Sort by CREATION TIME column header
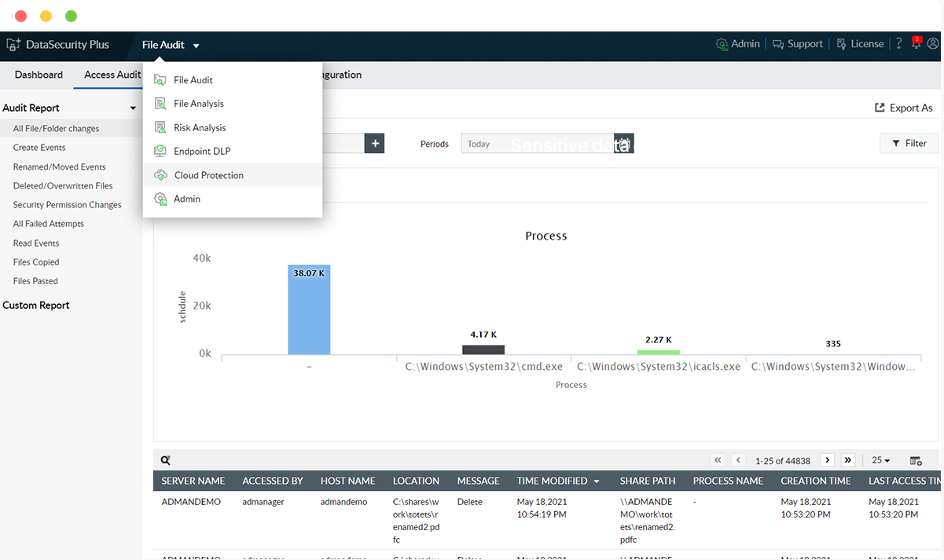The height and width of the screenshot is (560, 944). (816, 481)
